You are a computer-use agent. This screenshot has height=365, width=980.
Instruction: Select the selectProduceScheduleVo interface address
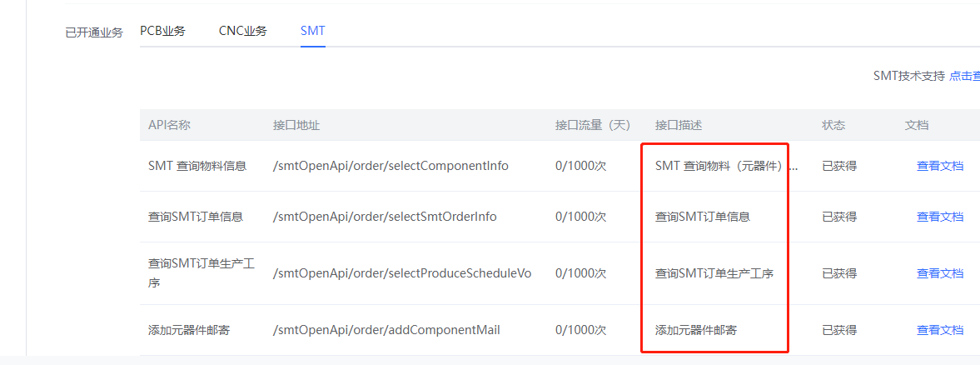point(402,273)
